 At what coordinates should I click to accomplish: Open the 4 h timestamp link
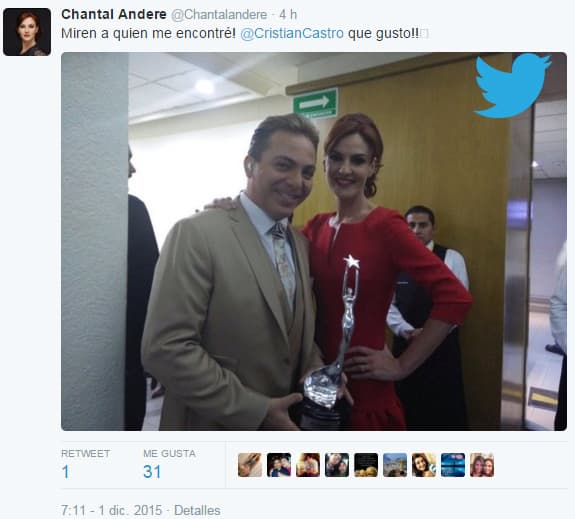coord(288,15)
